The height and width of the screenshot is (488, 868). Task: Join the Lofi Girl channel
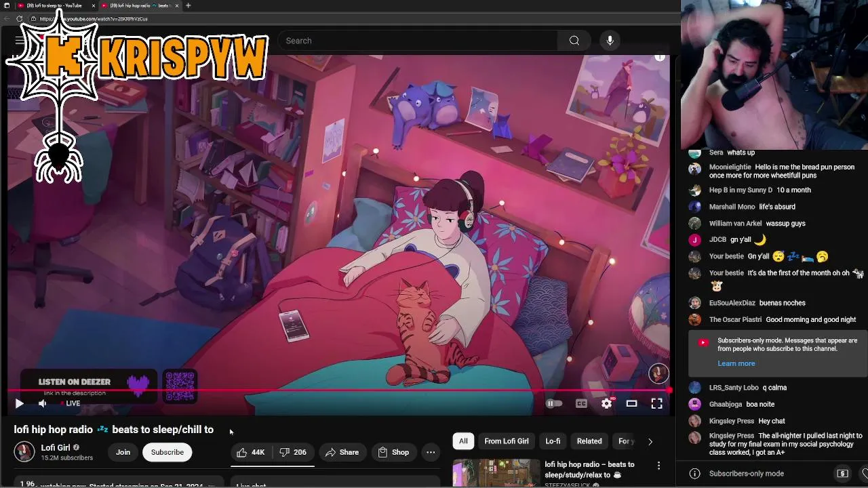(x=123, y=452)
